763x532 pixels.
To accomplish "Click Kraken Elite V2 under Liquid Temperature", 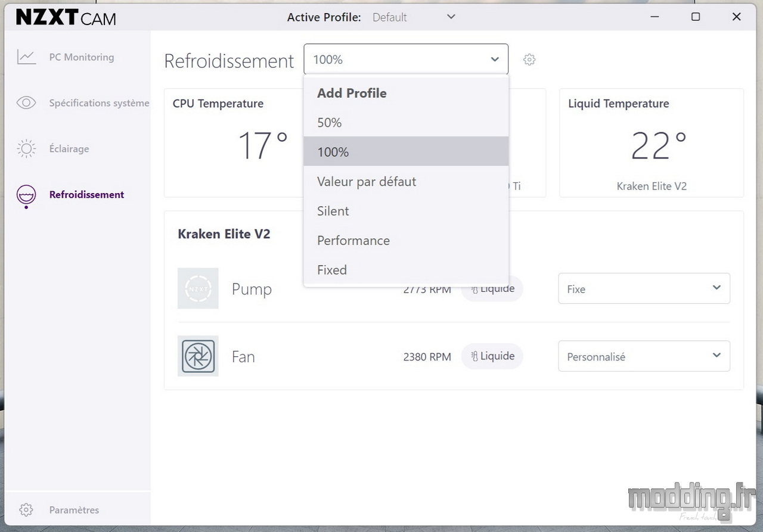I will pos(652,186).
